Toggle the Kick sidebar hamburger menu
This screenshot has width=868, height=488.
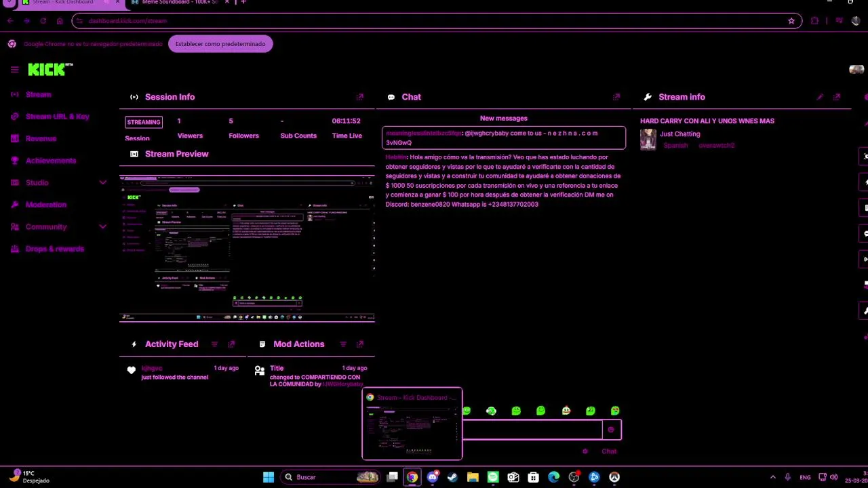pyautogui.click(x=14, y=69)
